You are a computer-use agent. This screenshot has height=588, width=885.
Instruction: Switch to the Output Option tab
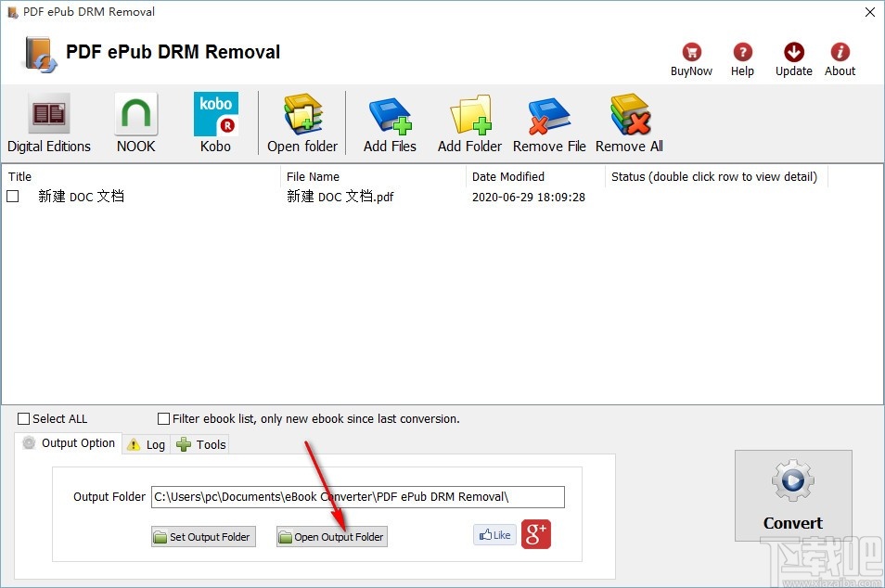(69, 443)
